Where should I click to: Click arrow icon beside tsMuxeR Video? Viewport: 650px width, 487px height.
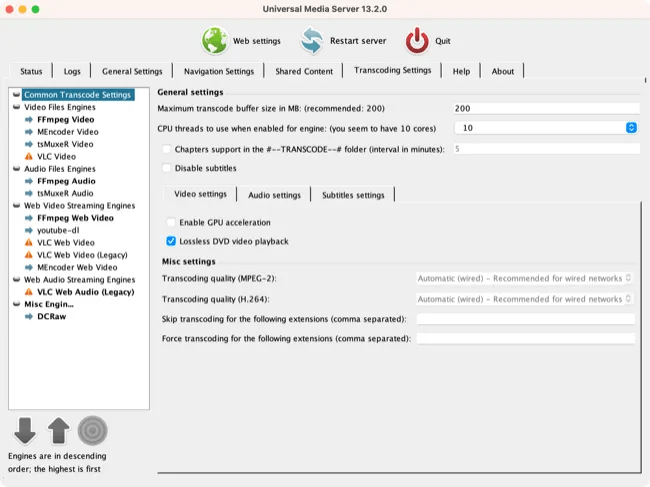[29, 144]
